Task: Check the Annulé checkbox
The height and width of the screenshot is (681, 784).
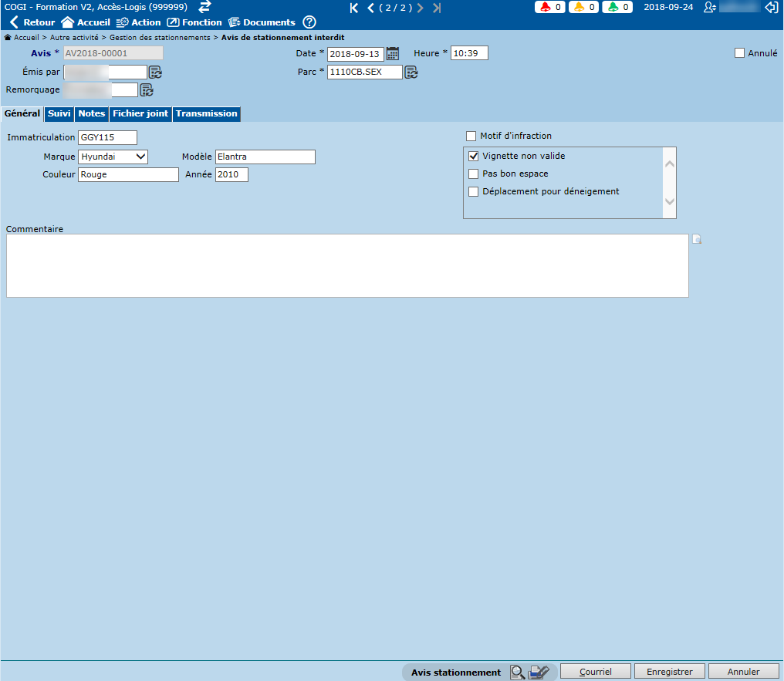Action: pos(740,53)
